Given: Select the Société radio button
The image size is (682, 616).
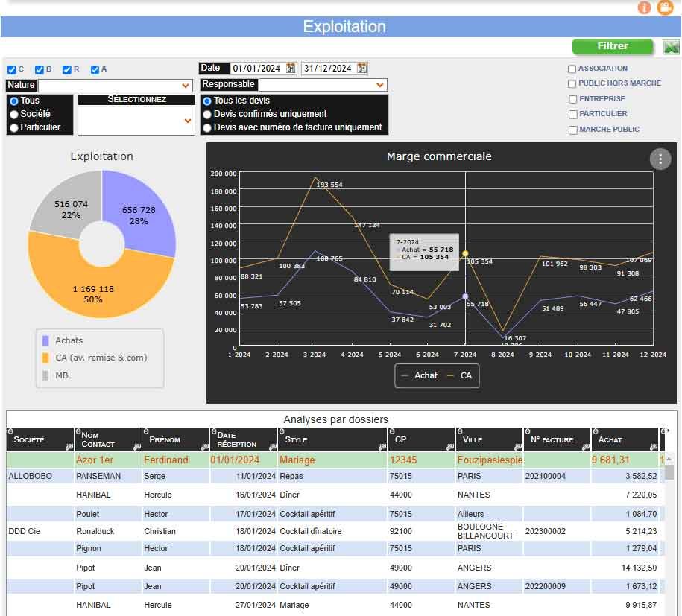Looking at the screenshot, I should coord(13,114).
